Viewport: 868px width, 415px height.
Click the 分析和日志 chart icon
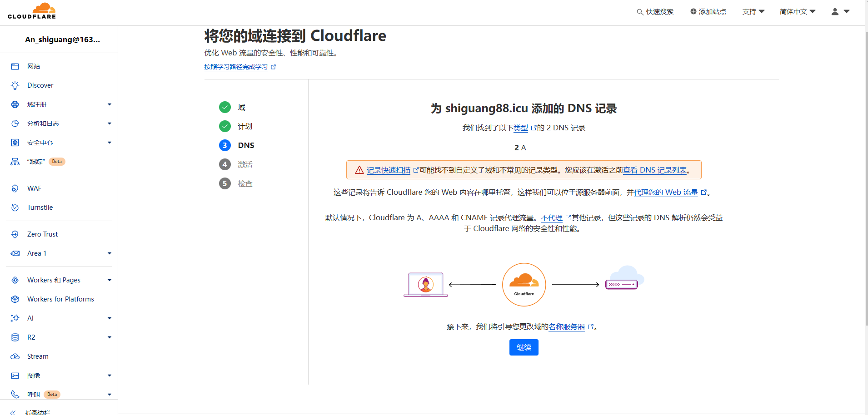(15, 124)
